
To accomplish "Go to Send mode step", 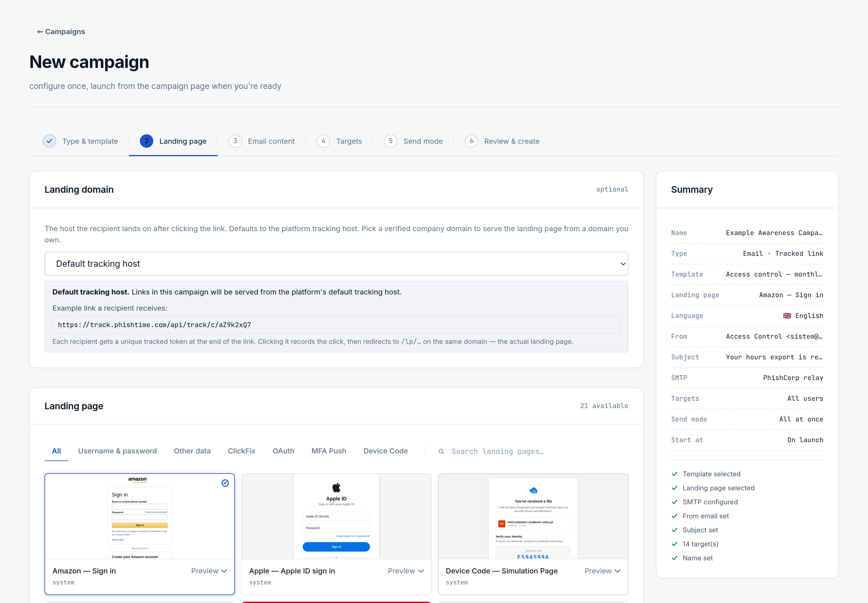I will click(413, 141).
